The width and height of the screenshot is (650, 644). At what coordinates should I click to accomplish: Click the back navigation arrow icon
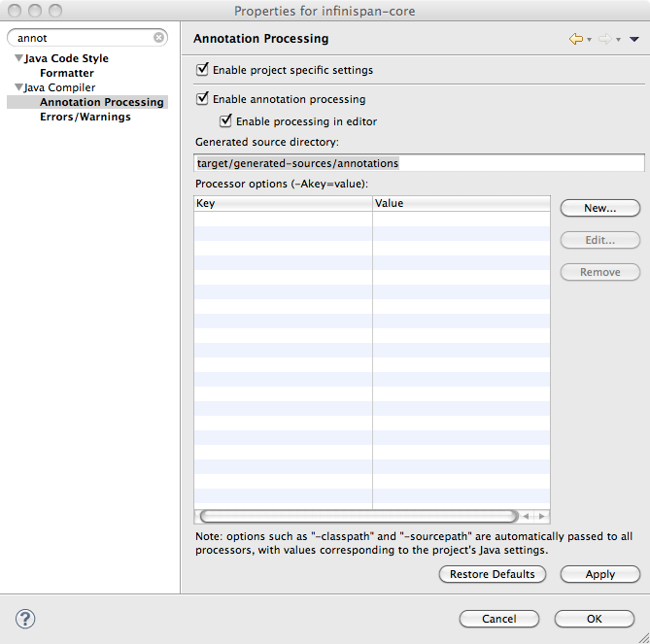tap(575, 39)
